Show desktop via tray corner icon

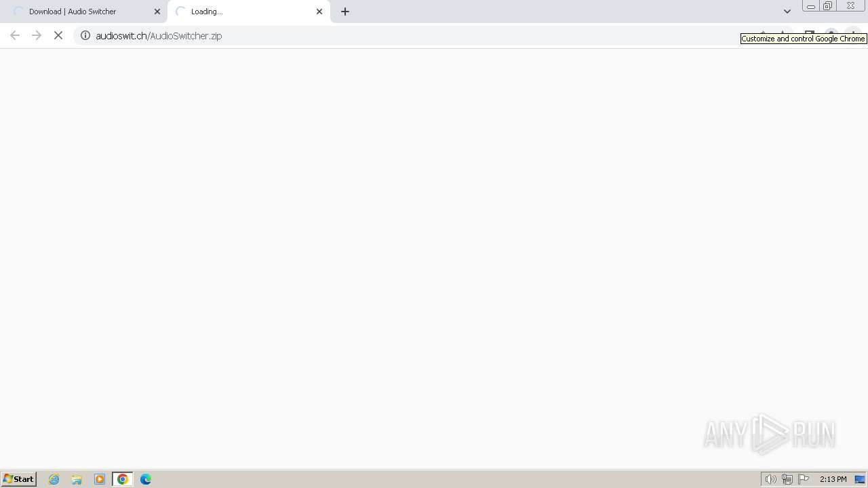[860, 479]
